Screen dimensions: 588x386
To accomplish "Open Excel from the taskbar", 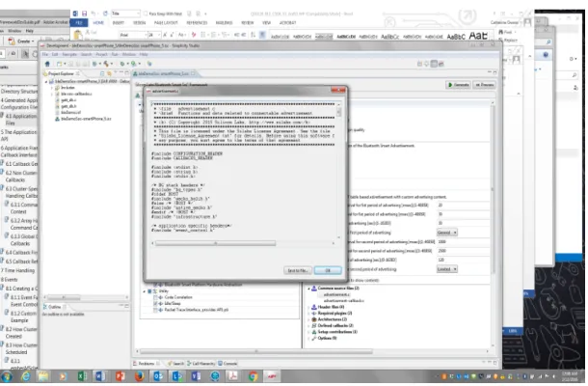I will pyautogui.click(x=82, y=375).
